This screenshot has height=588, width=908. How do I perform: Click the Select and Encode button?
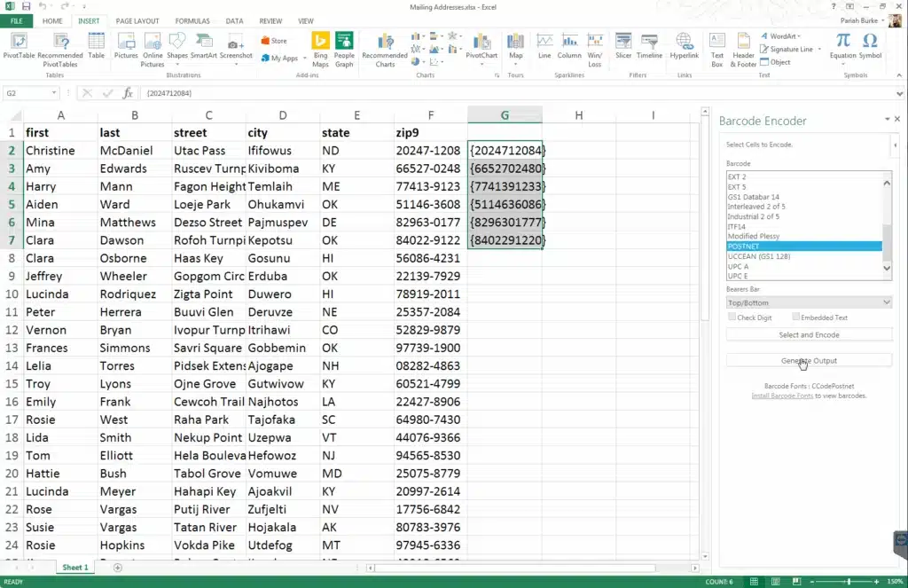coord(809,334)
